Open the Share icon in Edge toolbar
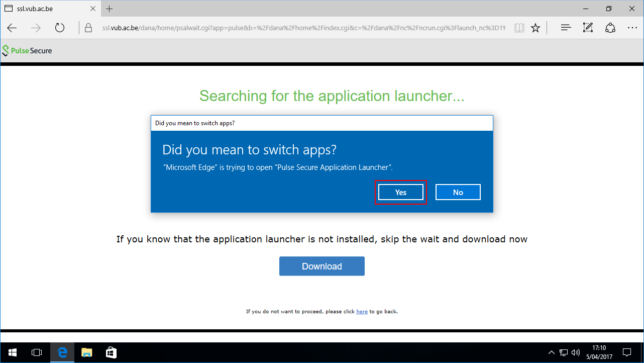644x363 pixels. [x=610, y=28]
